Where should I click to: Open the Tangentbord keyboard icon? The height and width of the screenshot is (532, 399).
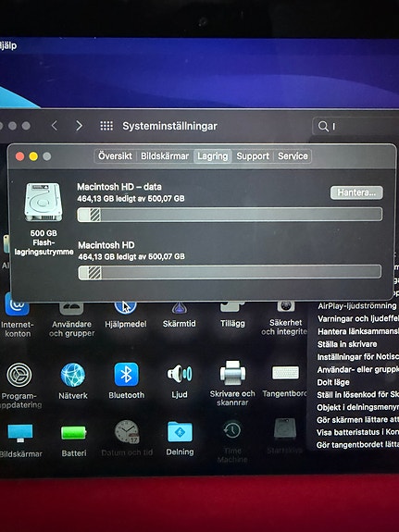(x=285, y=373)
